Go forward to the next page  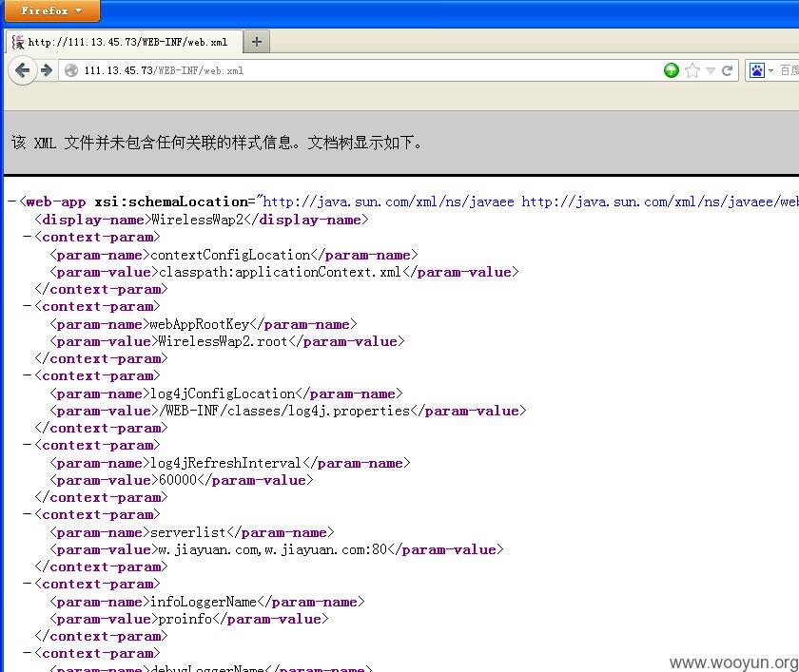pos(47,70)
